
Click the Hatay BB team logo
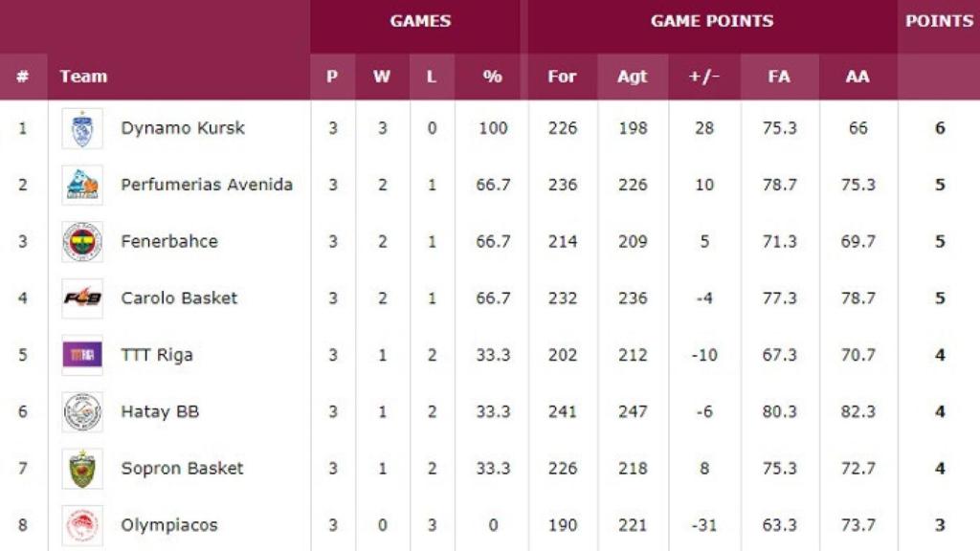point(82,412)
